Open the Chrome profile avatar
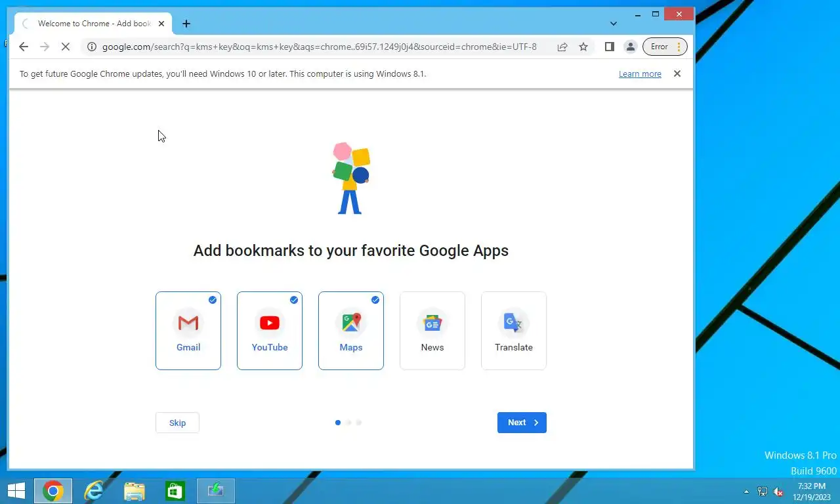Screen dimensions: 840x504 (630, 47)
